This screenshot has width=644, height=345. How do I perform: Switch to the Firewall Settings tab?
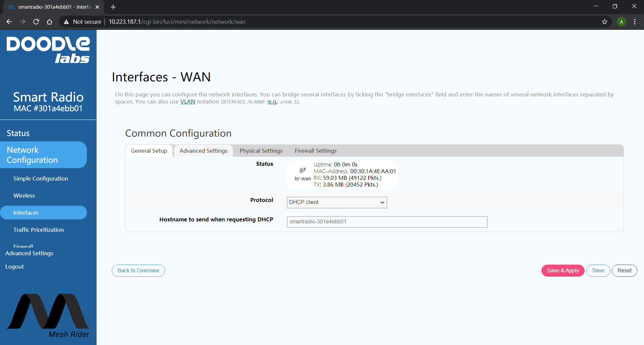[x=315, y=151]
